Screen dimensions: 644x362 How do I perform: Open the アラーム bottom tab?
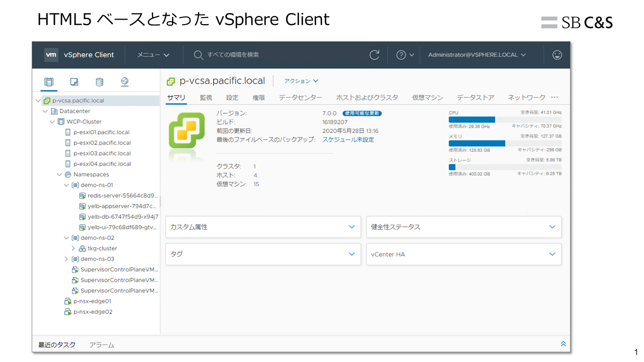pos(102,345)
